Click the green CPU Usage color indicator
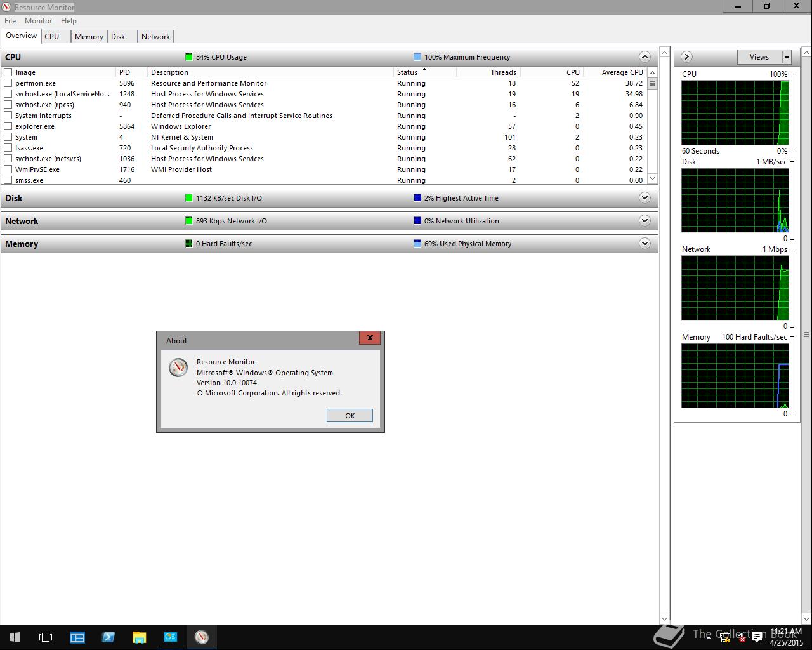Image resolution: width=812 pixels, height=650 pixels. pyautogui.click(x=188, y=57)
